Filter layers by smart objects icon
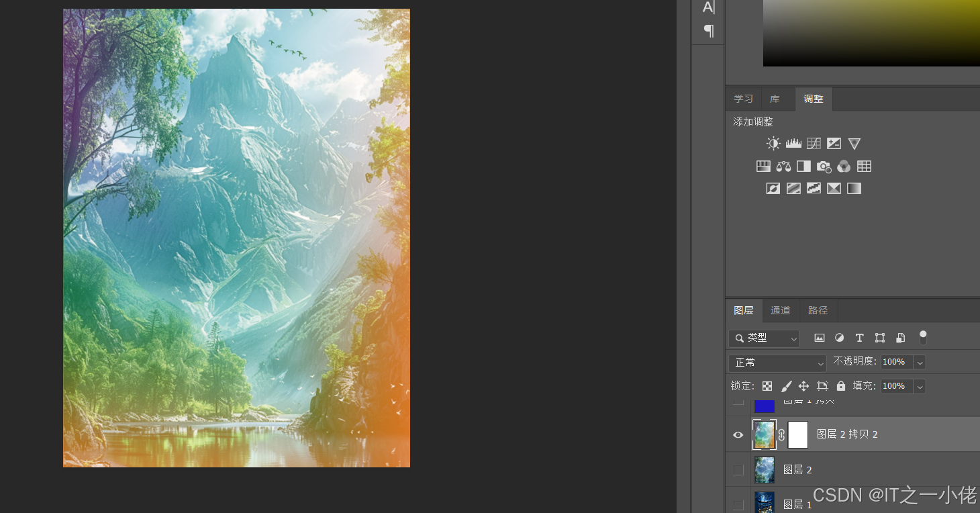 [900, 338]
